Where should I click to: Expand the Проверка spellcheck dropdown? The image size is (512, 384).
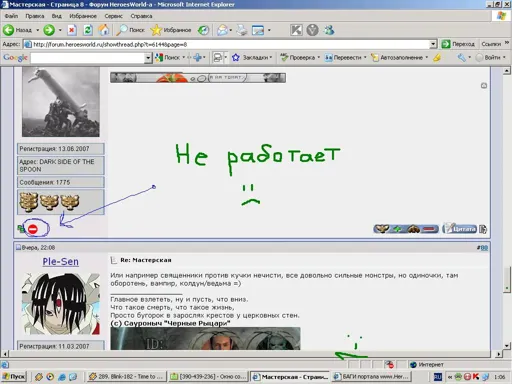click(318, 57)
